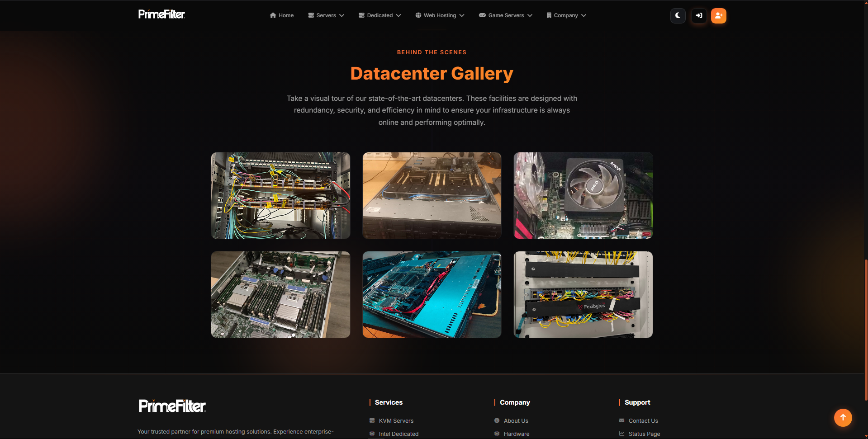This screenshot has width=868, height=439.
Task: Select the chart icon beside Status Page
Action: (621, 434)
